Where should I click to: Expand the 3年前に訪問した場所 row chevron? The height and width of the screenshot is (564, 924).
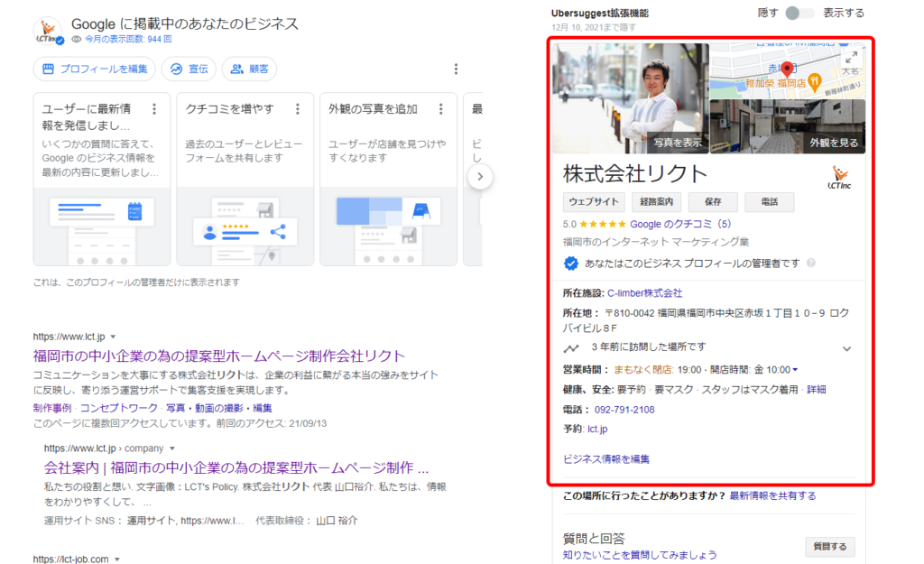pos(846,348)
